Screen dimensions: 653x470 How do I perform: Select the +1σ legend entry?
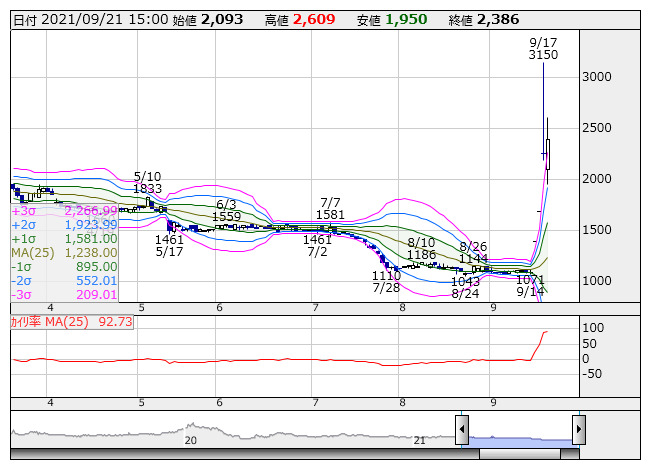64,239
